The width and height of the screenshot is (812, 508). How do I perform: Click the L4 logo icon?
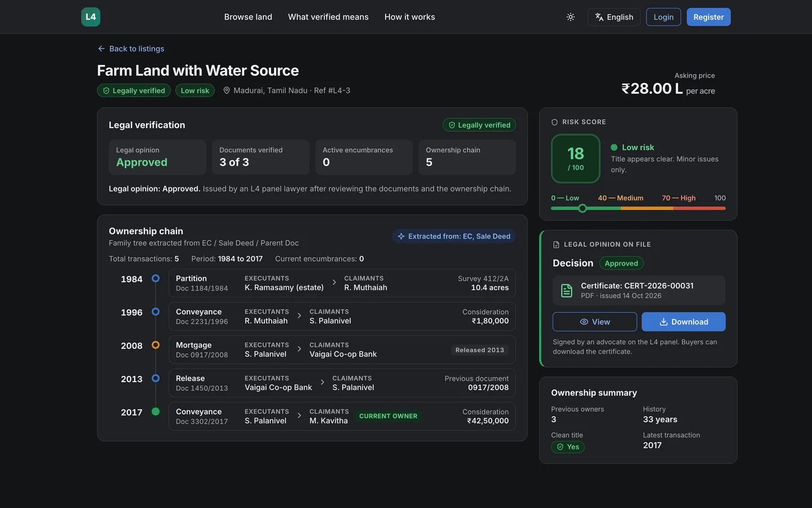[x=91, y=17]
